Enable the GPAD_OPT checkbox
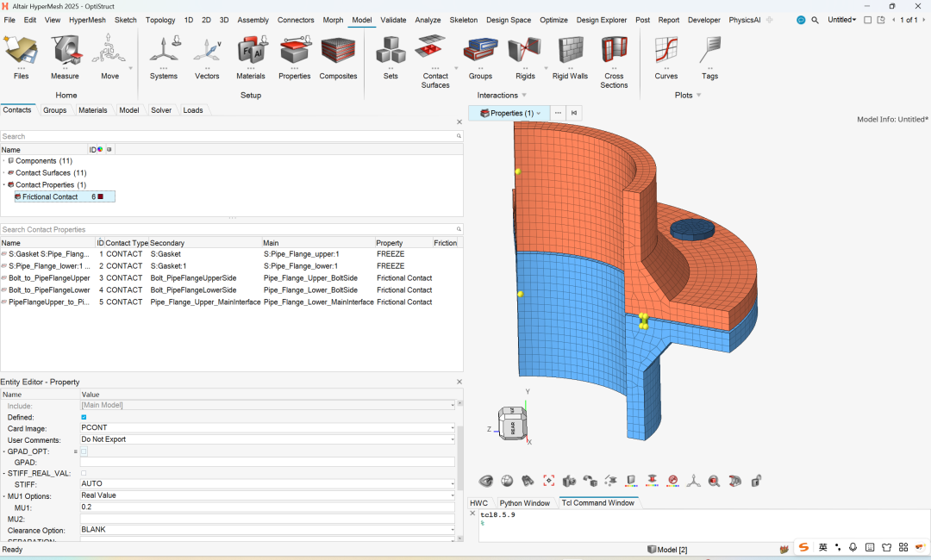The image size is (931, 560). (x=84, y=451)
